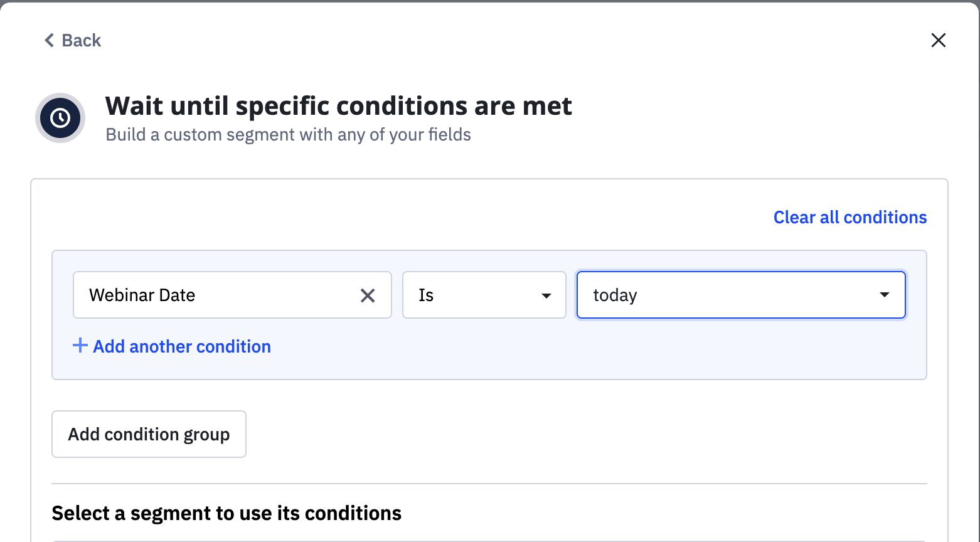The height and width of the screenshot is (542, 980).
Task: Click the word 'today' in the value box
Action: 615,295
